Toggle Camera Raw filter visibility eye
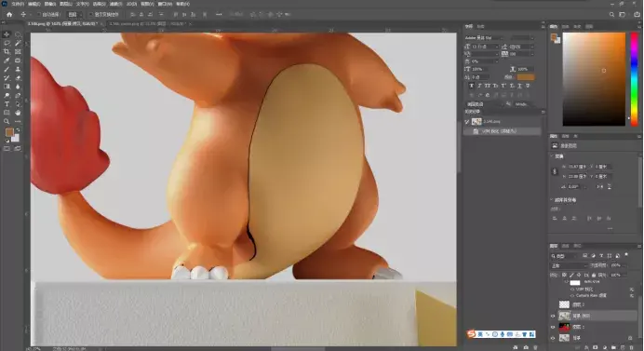The width and height of the screenshot is (644, 351). point(572,295)
